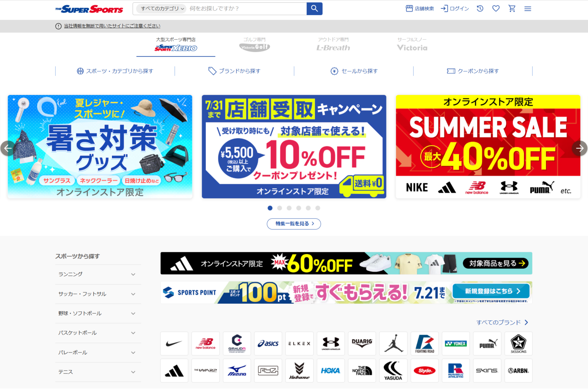The image size is (588, 390).
Task: Open favorites via the heart icon
Action: [x=496, y=9]
